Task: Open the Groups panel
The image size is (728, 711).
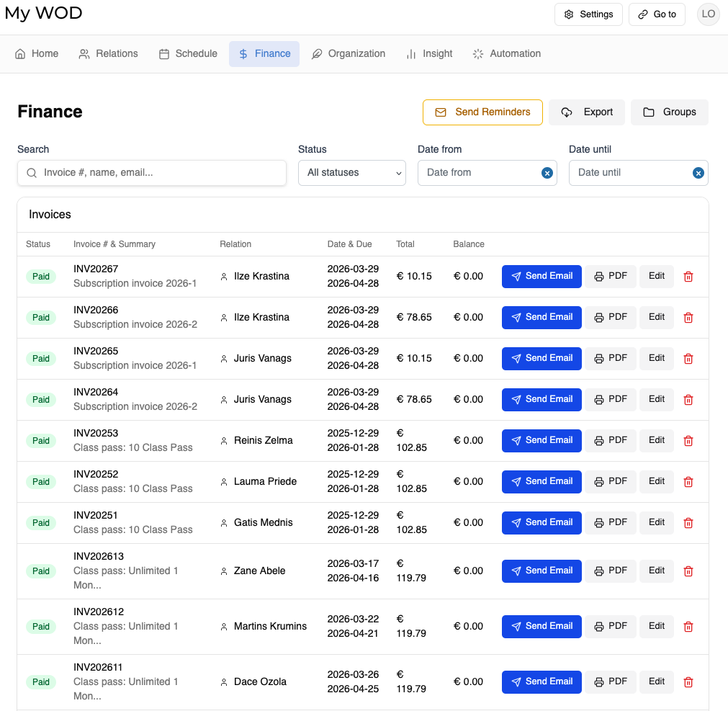Action: (669, 112)
